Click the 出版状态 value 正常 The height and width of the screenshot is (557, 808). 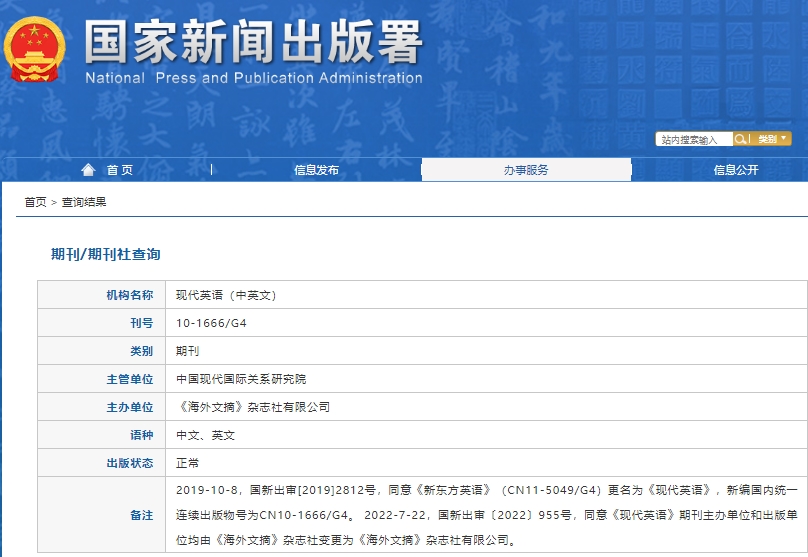[187, 463]
